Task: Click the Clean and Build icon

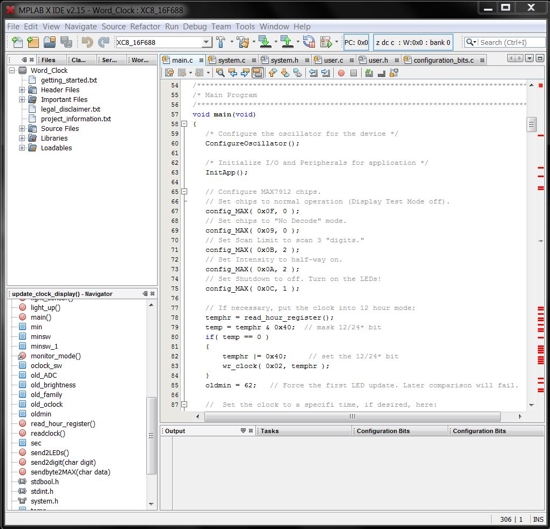Action: pyautogui.click(x=243, y=42)
